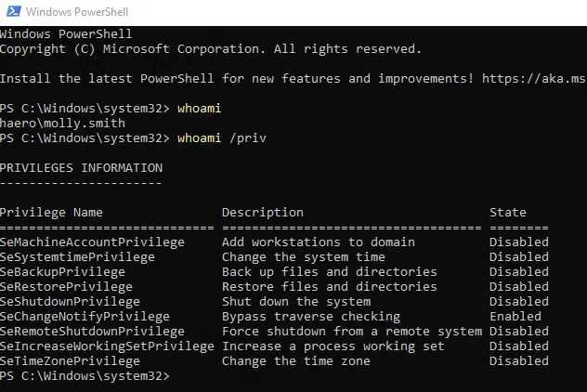Image resolution: width=587 pixels, height=392 pixels.
Task: Click the Windows PowerShell title bar icon
Action: [x=14, y=11]
